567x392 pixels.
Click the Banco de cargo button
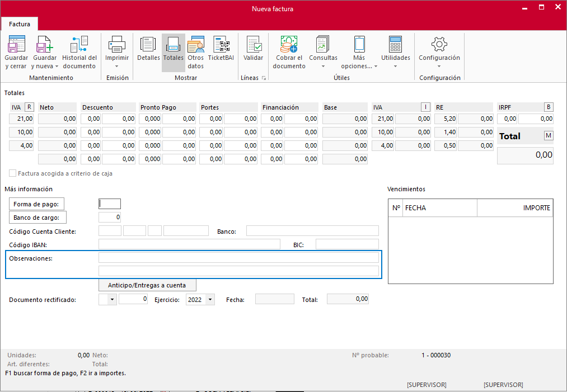pos(38,218)
